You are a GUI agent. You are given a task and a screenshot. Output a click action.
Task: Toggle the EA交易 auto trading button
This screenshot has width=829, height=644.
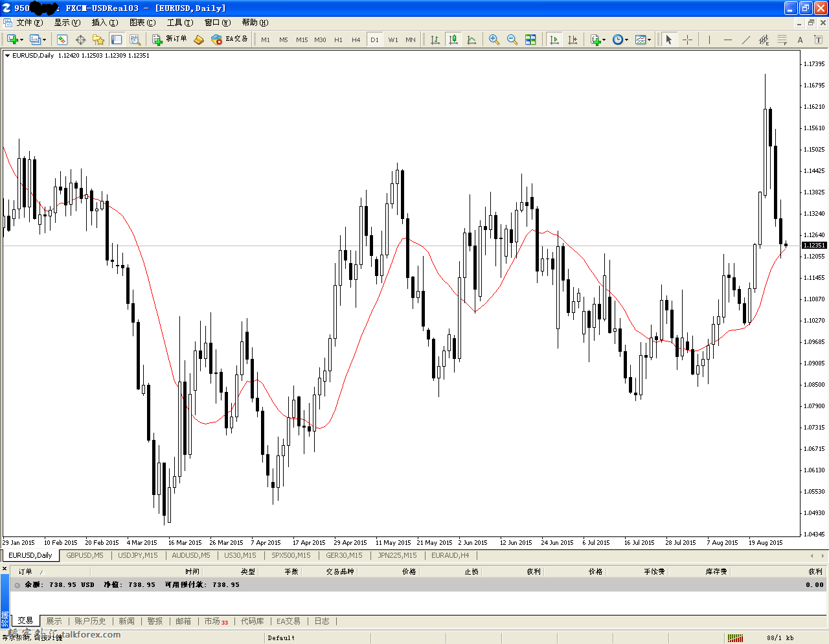coord(229,40)
